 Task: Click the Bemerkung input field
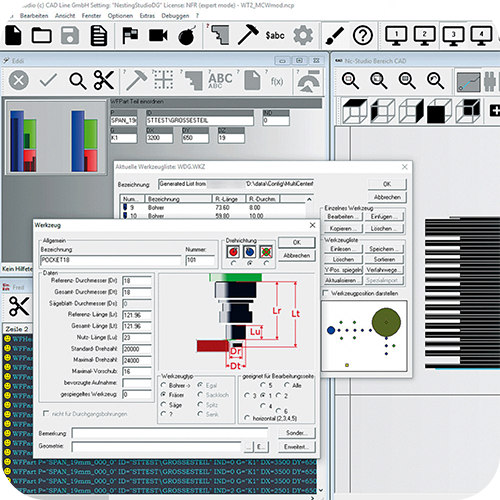[170, 433]
